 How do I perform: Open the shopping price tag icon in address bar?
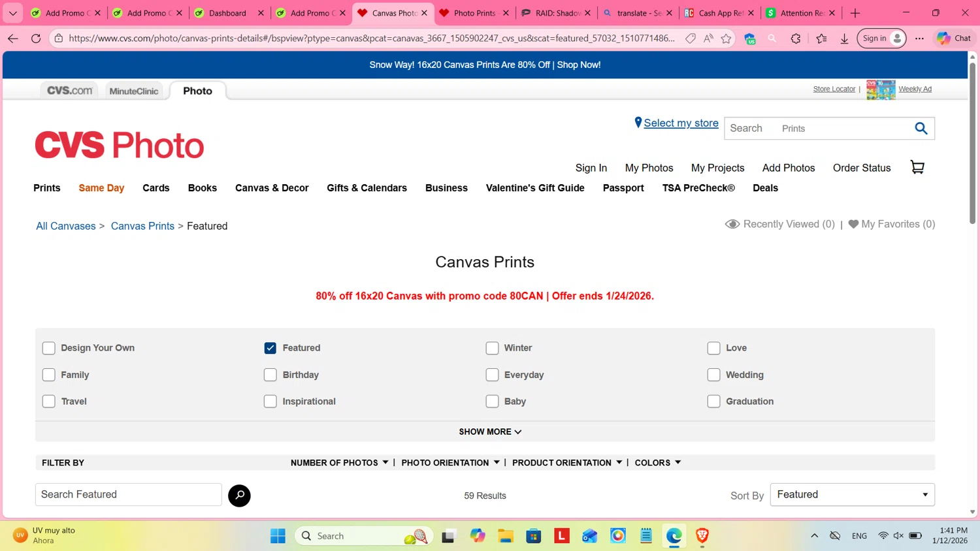(691, 39)
